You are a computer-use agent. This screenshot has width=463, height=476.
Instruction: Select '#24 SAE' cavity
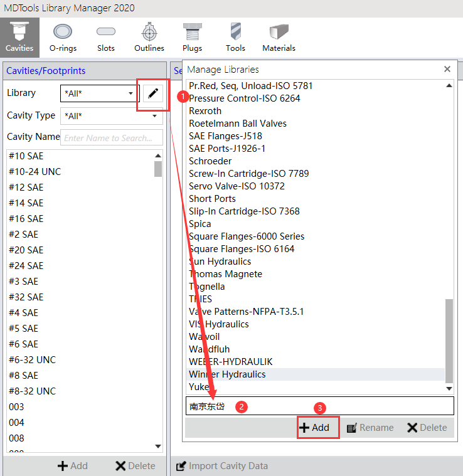[x=26, y=266]
